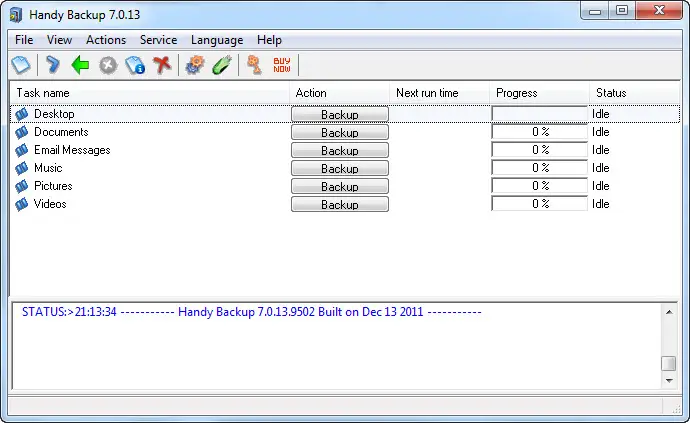Open the Actions menu
Viewport: 690px width, 423px height.
point(106,40)
